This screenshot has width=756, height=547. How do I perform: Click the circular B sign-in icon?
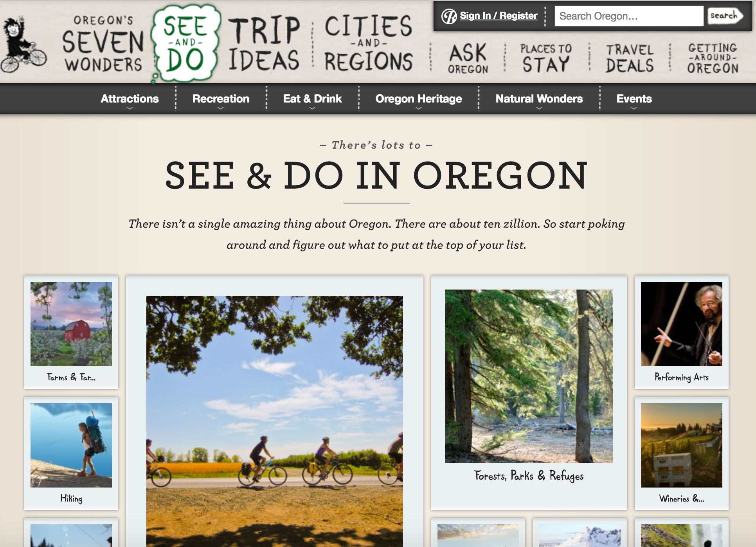click(449, 16)
